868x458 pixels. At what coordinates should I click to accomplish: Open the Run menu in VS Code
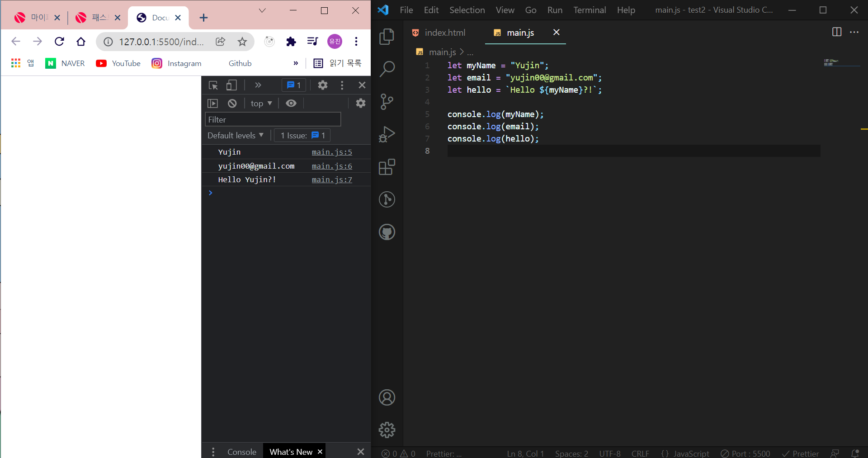coord(555,10)
